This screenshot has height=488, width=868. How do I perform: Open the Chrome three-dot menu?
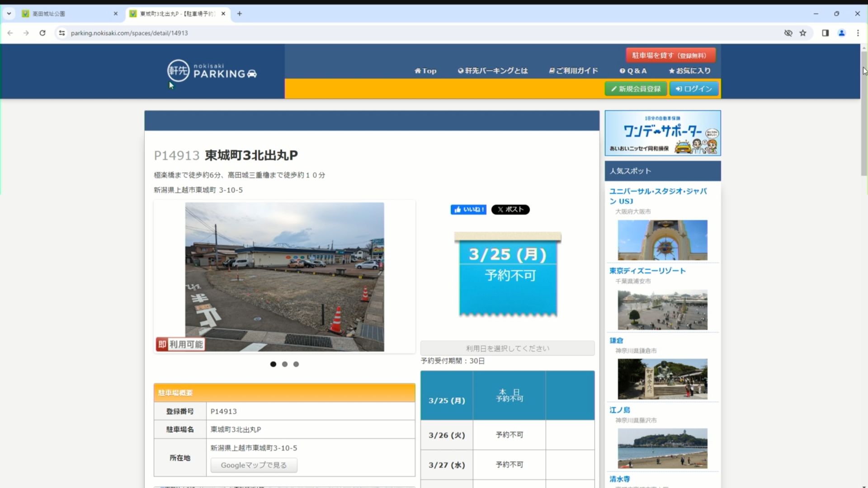[x=858, y=33]
